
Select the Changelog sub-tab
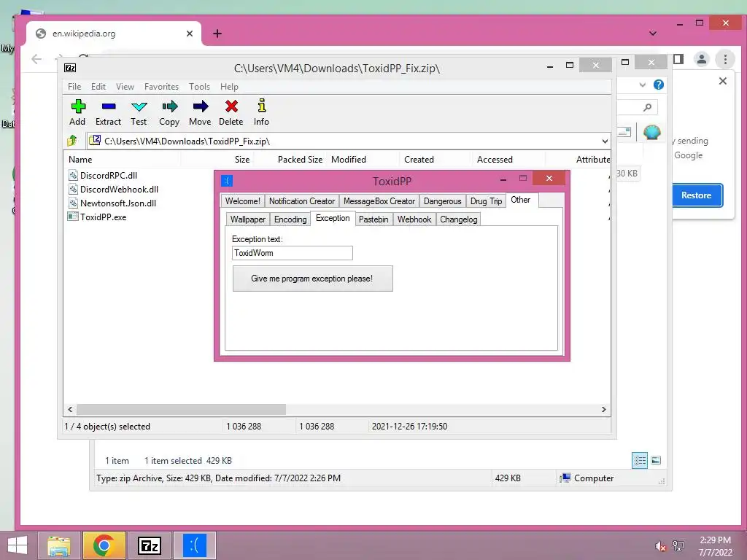pos(458,219)
